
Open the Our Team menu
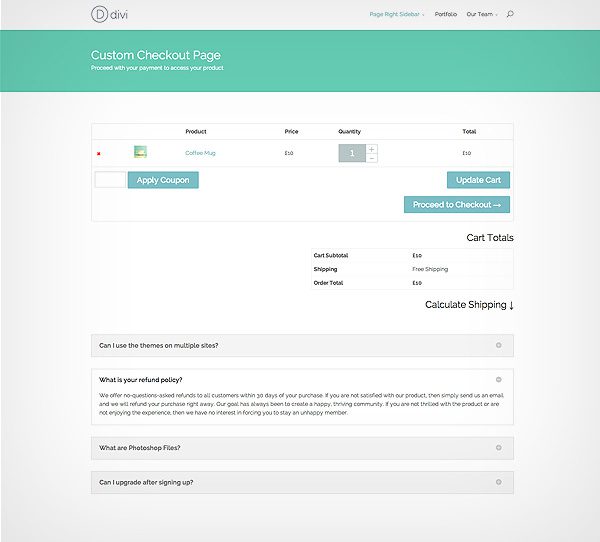coord(482,14)
